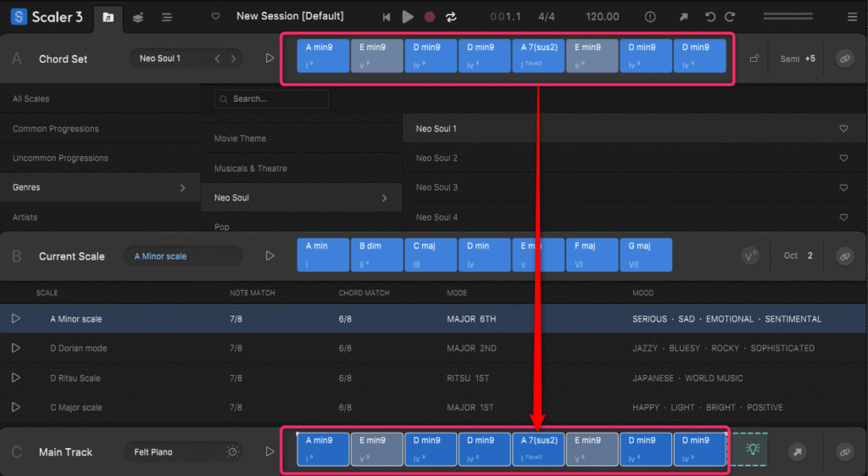This screenshot has width=868, height=476.
Task: Open Felt Piano sound settings icon
Action: pyautogui.click(x=232, y=452)
